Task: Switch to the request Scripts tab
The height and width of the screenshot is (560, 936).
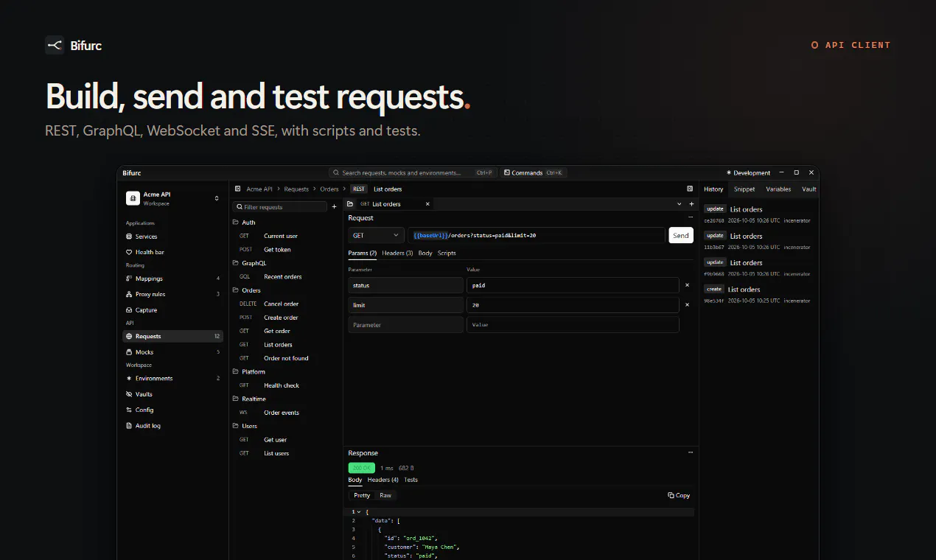Action: tap(447, 253)
